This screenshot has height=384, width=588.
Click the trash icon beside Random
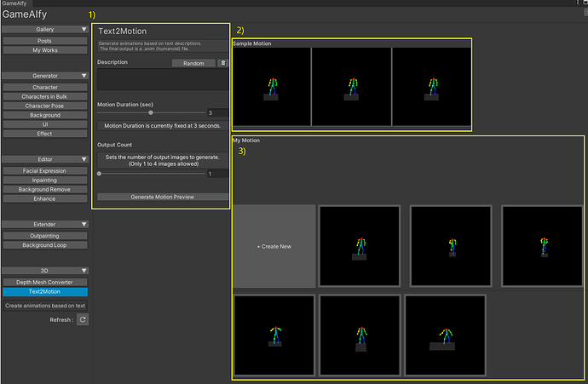point(223,63)
